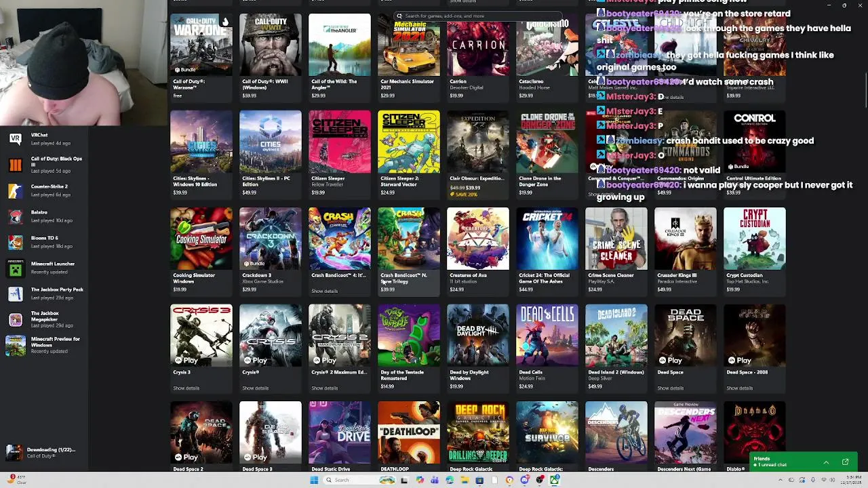Viewport: 868px width, 488px height.
Task: Play Crysis 3
Action: click(x=186, y=361)
